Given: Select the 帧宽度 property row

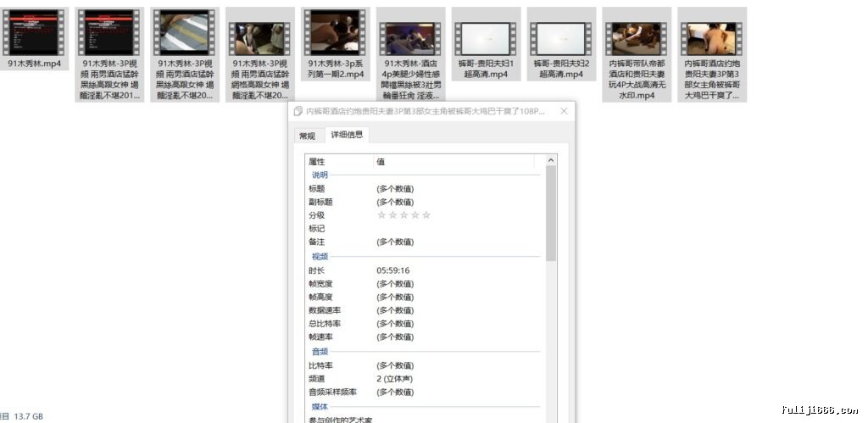Looking at the screenshot, I should point(424,284).
